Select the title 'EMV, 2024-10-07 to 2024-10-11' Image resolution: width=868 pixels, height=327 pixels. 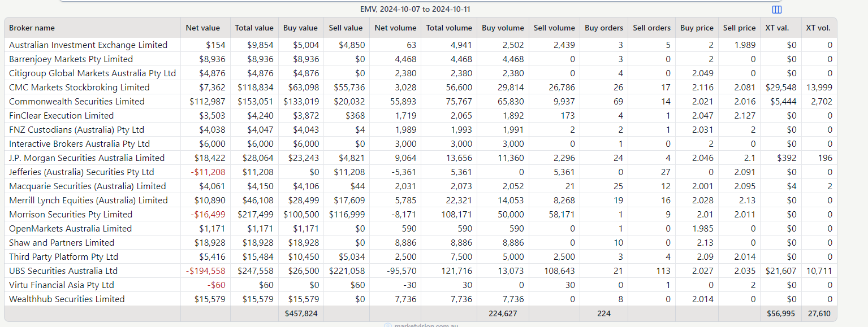pyautogui.click(x=415, y=9)
